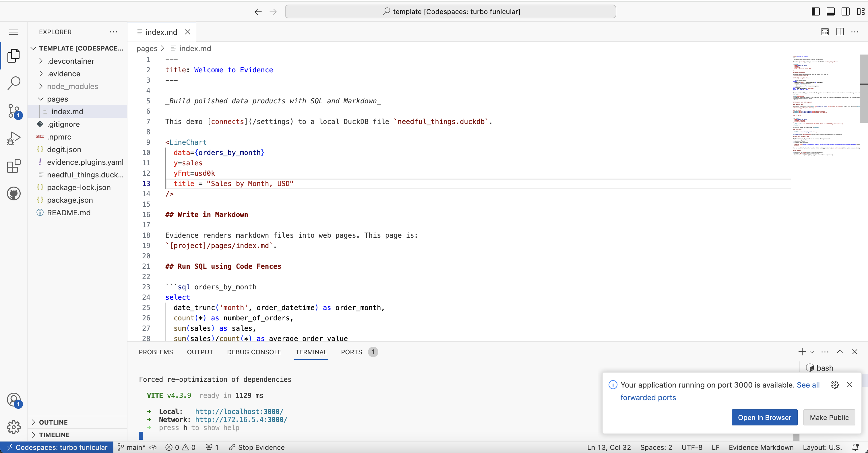Toggle the bottom panel layout
Image resolution: width=868 pixels, height=453 pixels.
pos(831,12)
